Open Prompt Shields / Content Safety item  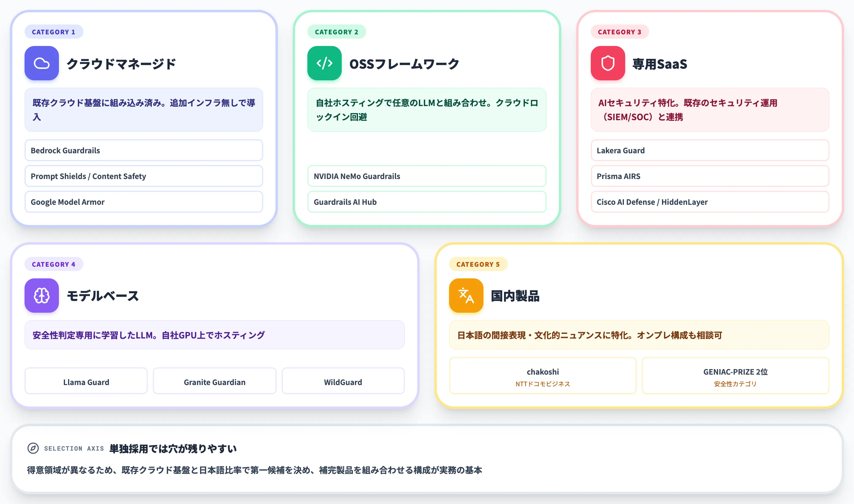tap(144, 176)
